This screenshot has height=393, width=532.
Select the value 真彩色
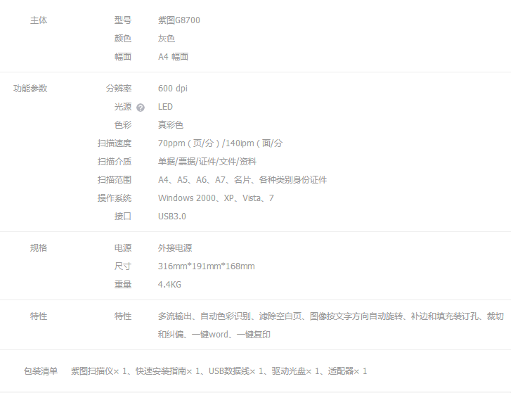pos(170,125)
